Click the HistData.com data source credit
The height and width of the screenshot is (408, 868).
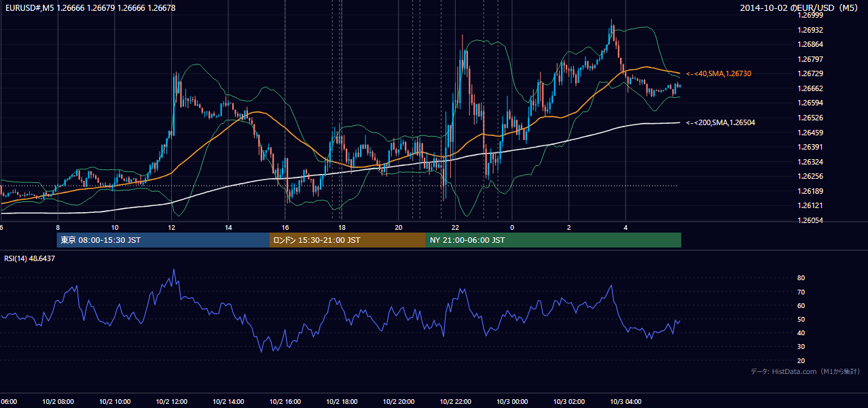(x=806, y=371)
